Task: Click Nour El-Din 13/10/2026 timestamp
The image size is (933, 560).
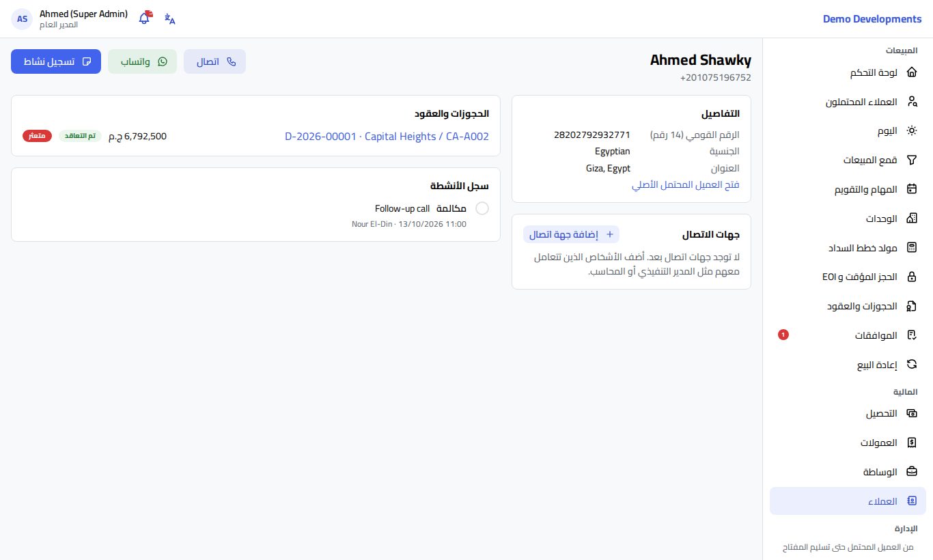Action: [x=409, y=224]
